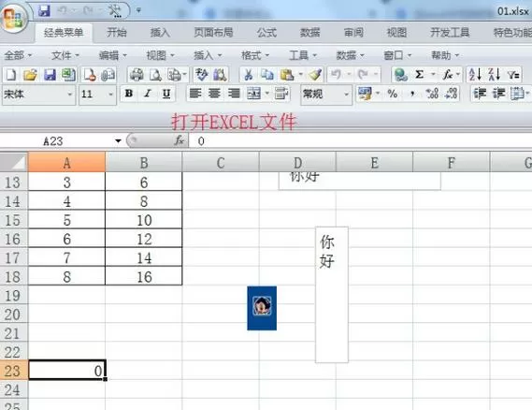Image resolution: width=532 pixels, height=410 pixels.
Task: Select column E header
Action: coord(374,162)
